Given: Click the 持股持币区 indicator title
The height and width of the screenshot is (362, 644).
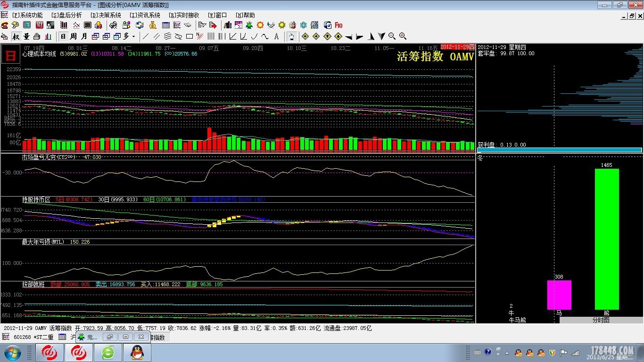Looking at the screenshot, I should pyautogui.click(x=36, y=199).
